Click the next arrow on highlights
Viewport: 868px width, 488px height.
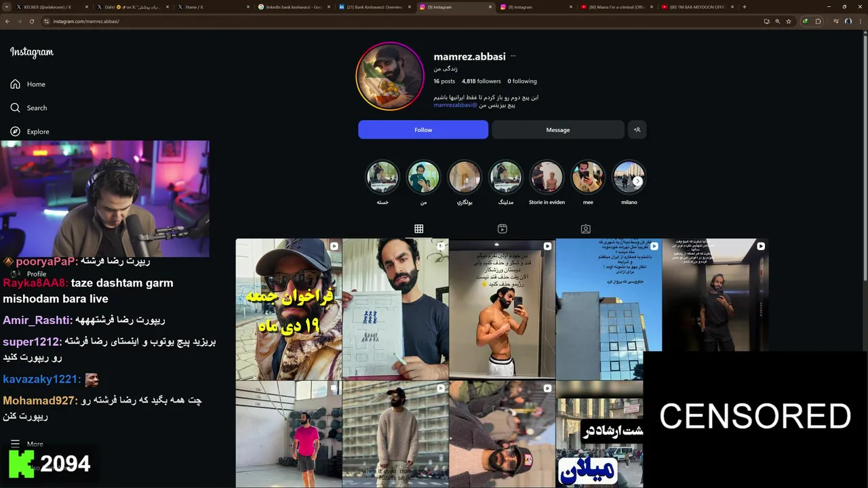[637, 181]
